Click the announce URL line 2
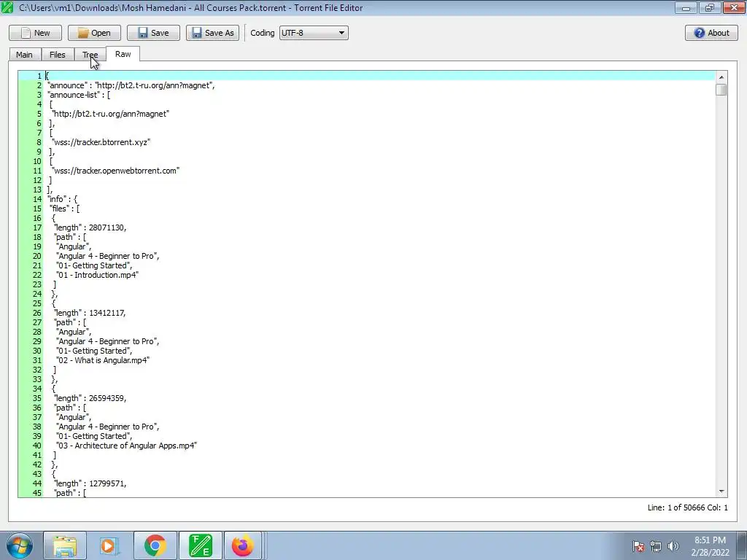This screenshot has height=560, width=747. coord(131,85)
